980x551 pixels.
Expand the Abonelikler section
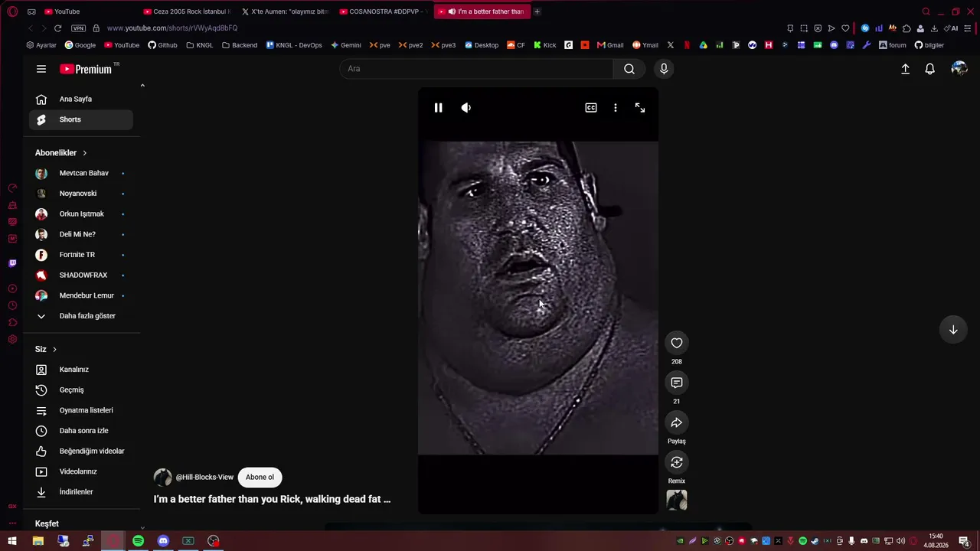[61, 153]
